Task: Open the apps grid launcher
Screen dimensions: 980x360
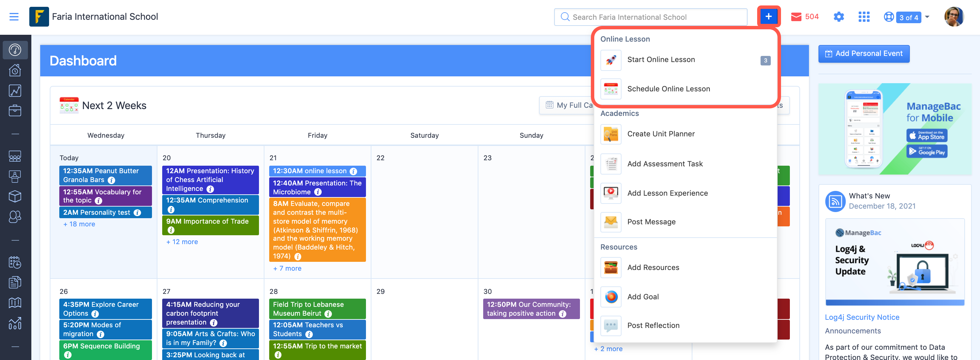Action: (x=864, y=17)
